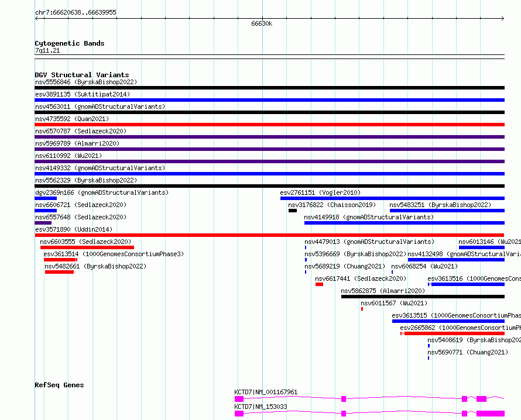Select nsv4149918 (gnomADStructuralVariants) label
Image resolution: width=521 pixels, height=420 pixels.
(369, 217)
